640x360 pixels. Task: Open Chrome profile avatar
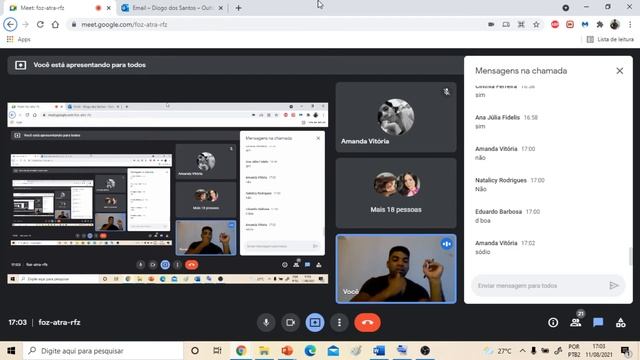615,24
